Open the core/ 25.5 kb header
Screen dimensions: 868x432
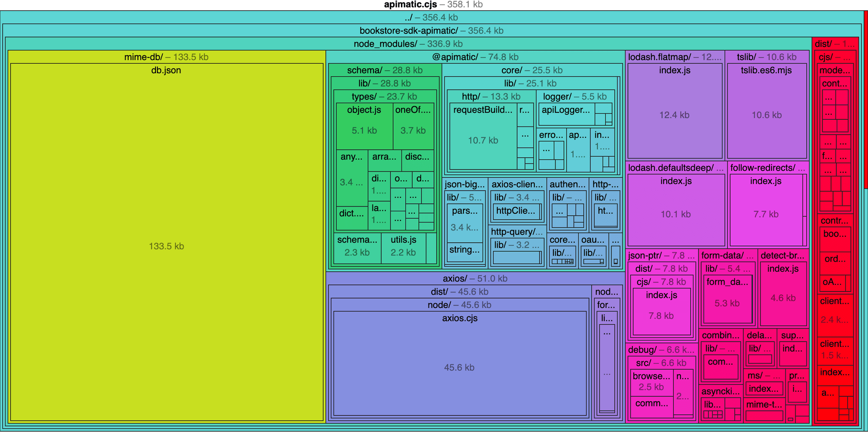click(532, 70)
